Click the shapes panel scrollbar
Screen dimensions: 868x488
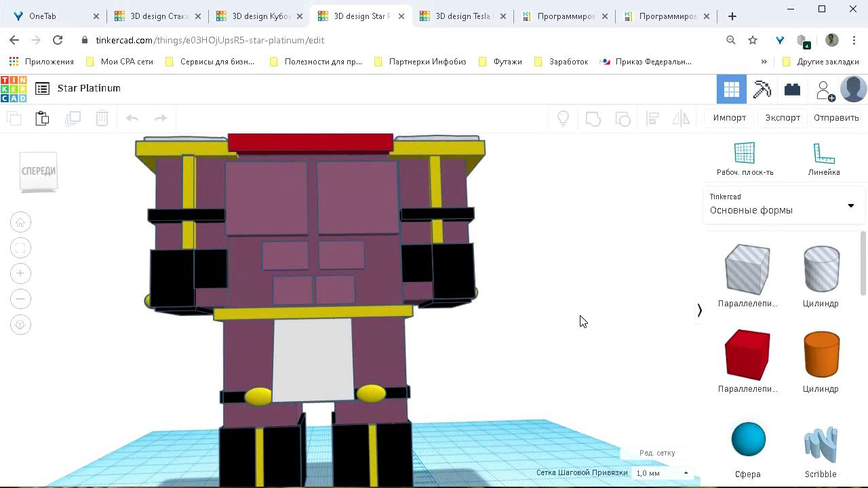click(x=863, y=264)
